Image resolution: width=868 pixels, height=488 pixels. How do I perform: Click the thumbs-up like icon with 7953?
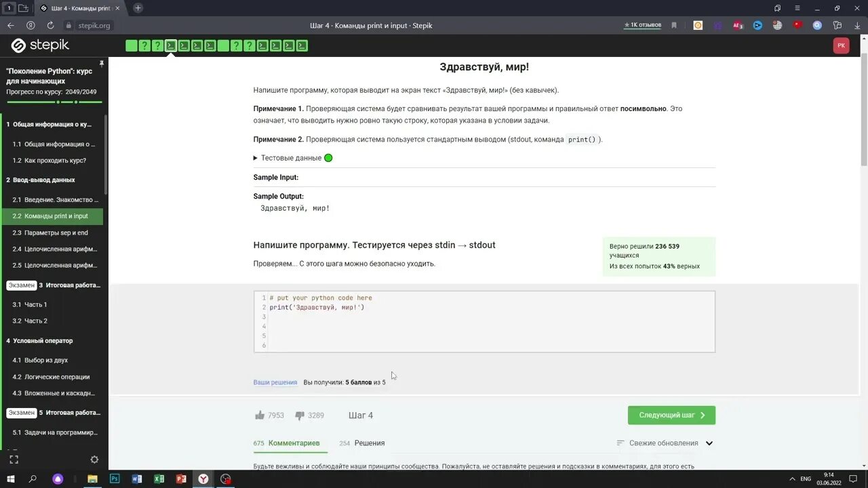coord(259,415)
